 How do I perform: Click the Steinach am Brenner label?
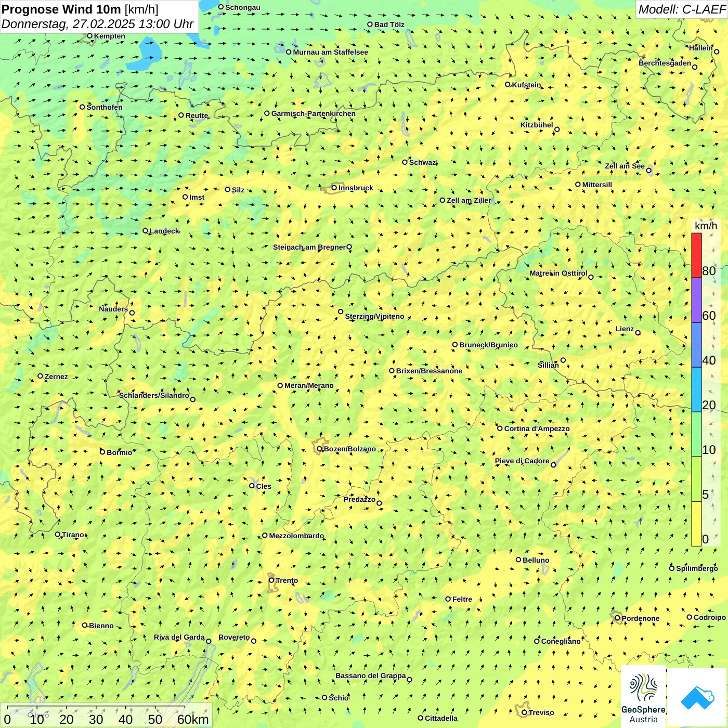[309, 247]
